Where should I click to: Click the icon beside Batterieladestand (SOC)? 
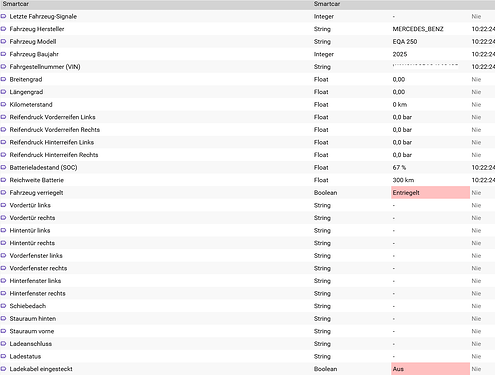3,167
